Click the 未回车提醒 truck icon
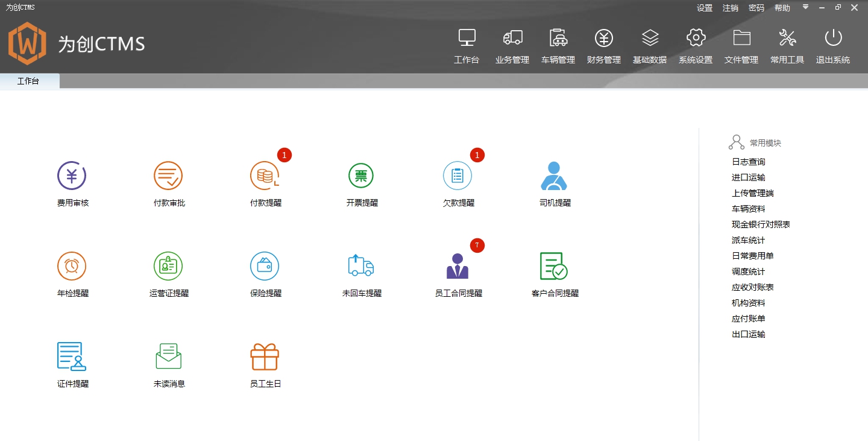Screen dimensions: 868x441 (361, 265)
